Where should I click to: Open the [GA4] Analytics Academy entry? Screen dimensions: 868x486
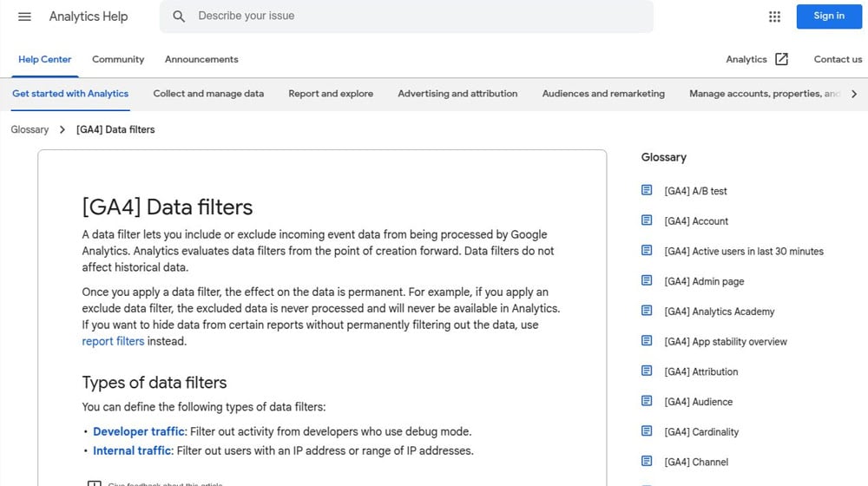click(719, 311)
